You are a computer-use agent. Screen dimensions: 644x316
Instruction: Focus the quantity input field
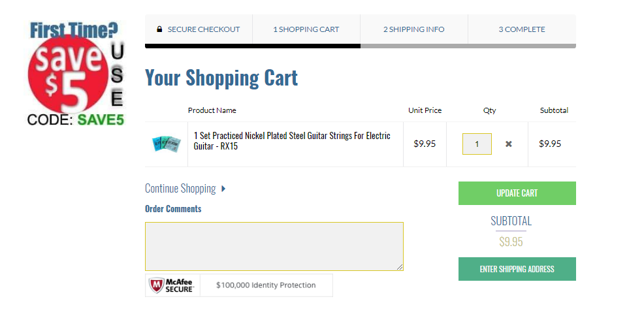coord(477,144)
